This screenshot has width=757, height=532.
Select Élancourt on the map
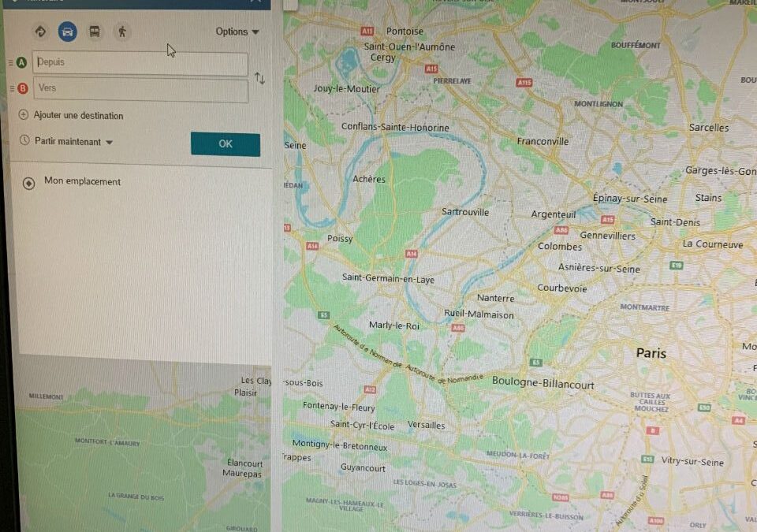click(x=244, y=463)
